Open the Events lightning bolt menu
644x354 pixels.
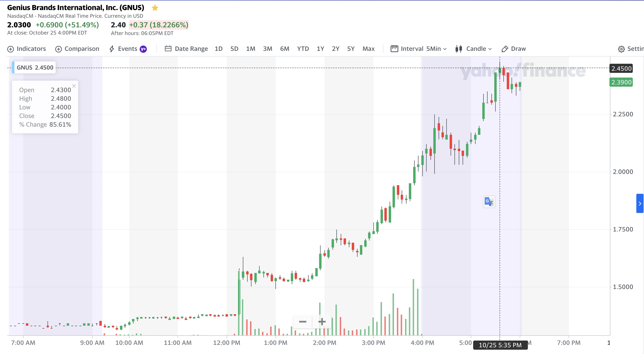coord(112,49)
